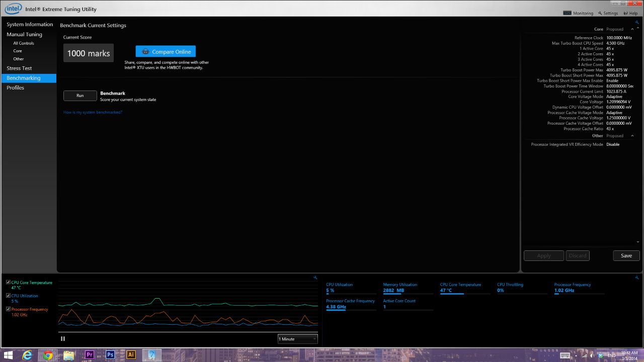Click the Max Turbo Boost CPU Speed value

(615, 43)
